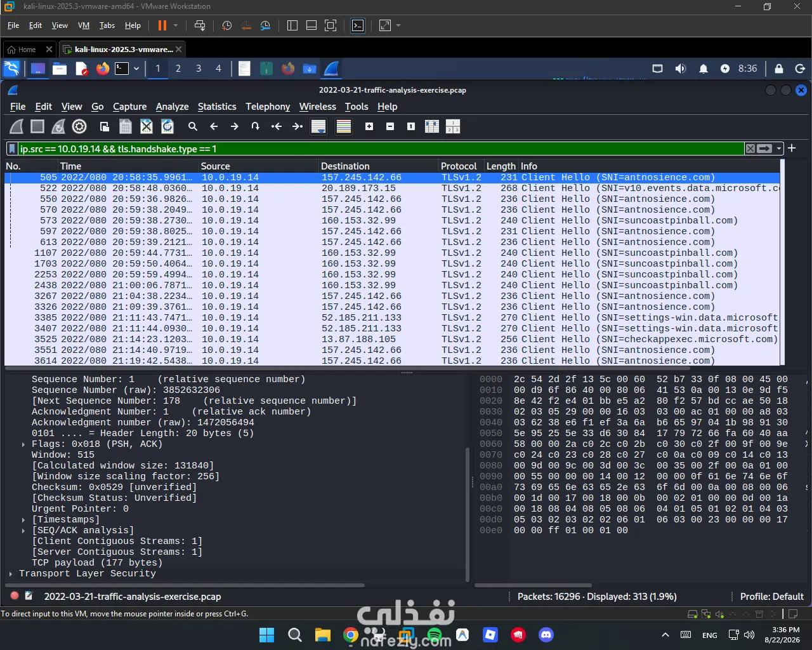
Task: Select packet 522 to 20.189.173.15
Action: click(392, 189)
